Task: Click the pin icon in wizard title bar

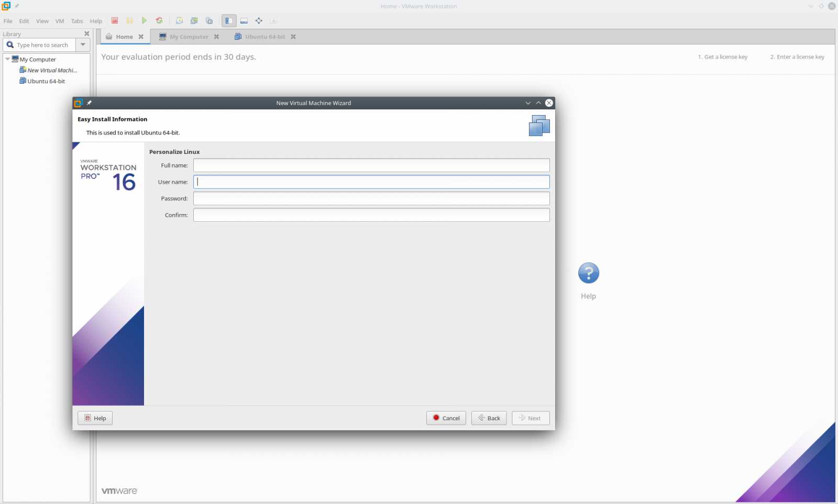Action: tap(89, 103)
